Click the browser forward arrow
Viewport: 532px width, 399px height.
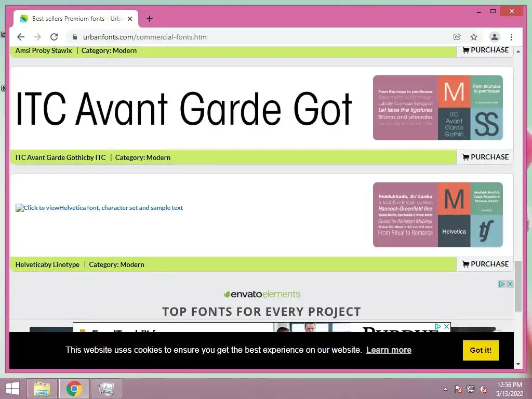[37, 37]
